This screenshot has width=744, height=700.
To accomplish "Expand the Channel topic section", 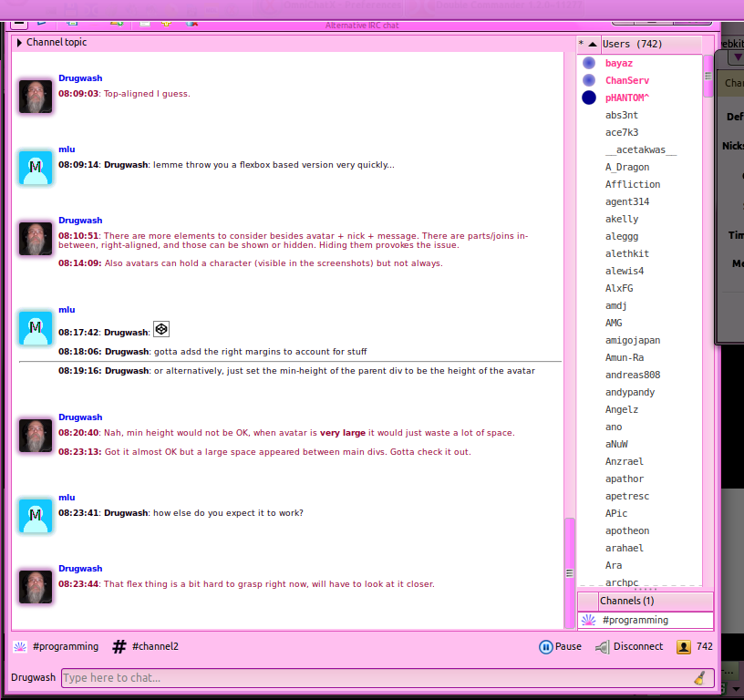I will [19, 43].
